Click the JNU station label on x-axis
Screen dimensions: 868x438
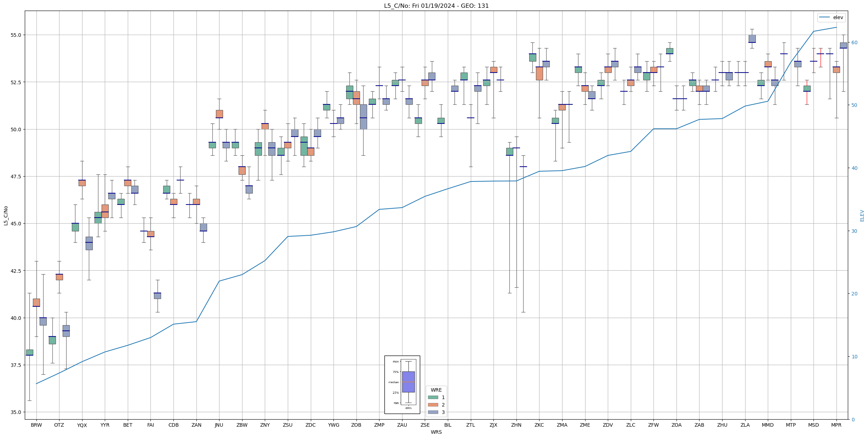coord(219,425)
